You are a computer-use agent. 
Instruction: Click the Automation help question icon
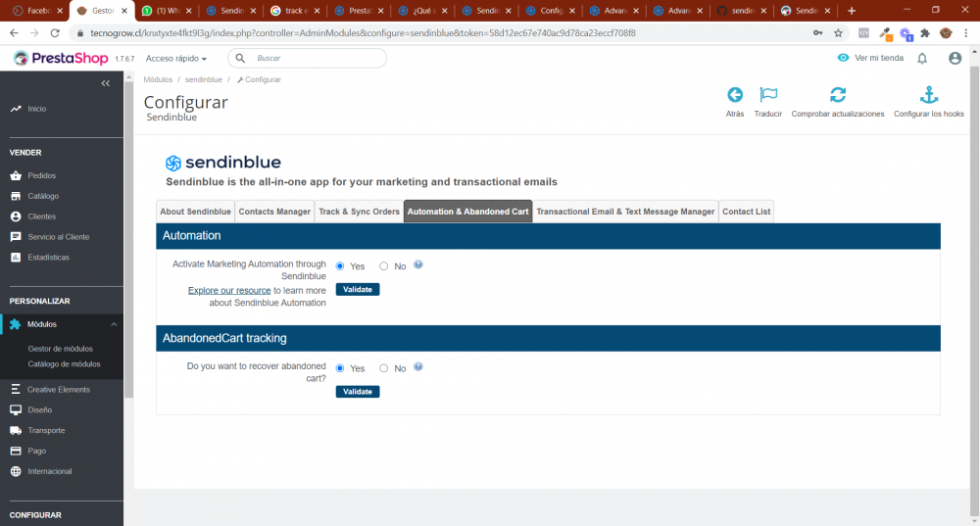tap(418, 264)
